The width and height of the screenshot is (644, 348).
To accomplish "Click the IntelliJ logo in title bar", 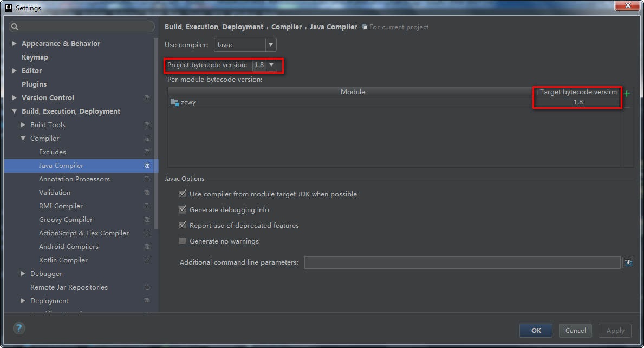I will pos(9,8).
